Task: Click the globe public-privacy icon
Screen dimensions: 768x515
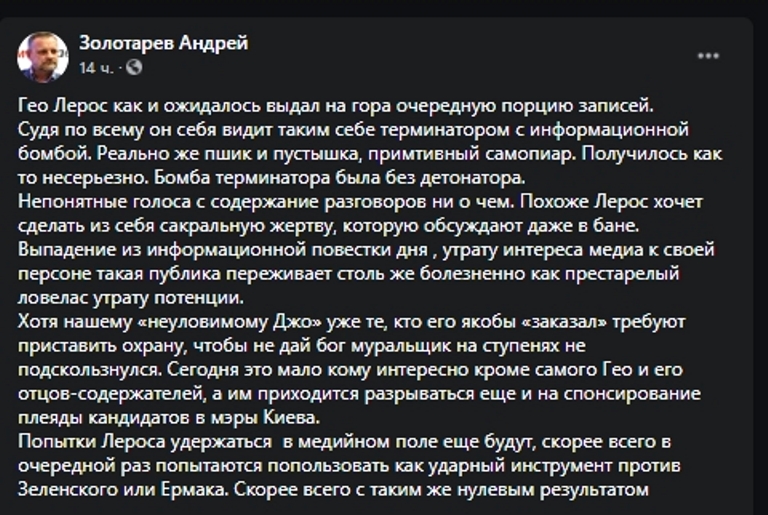Action: (135, 68)
